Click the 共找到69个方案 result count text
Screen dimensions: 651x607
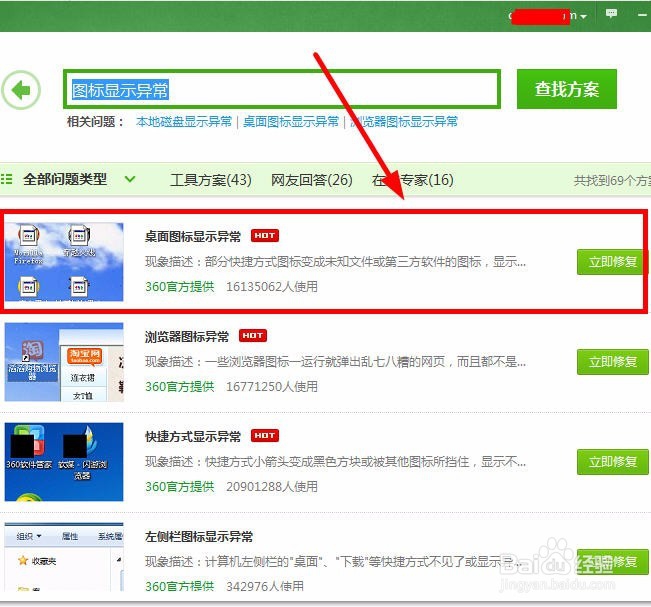coord(612,181)
